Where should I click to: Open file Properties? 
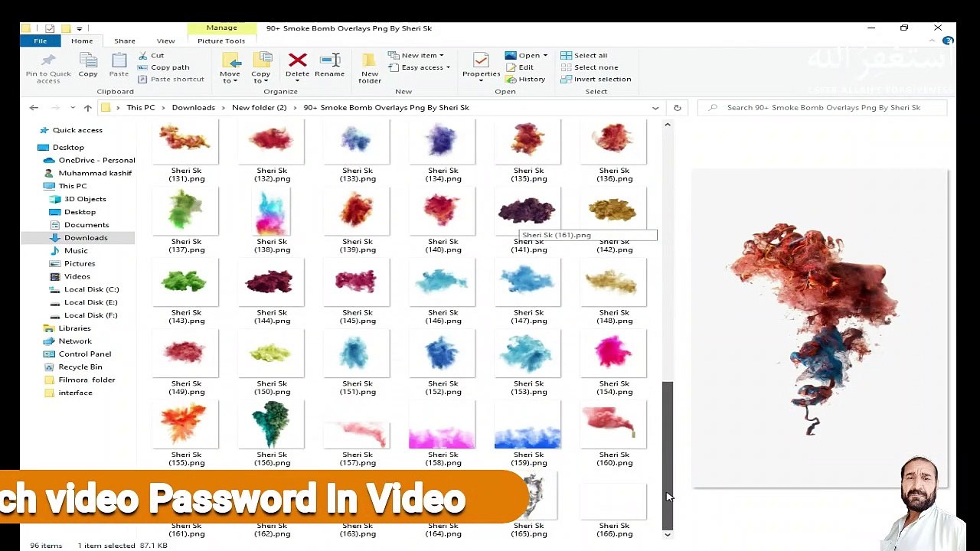click(481, 66)
